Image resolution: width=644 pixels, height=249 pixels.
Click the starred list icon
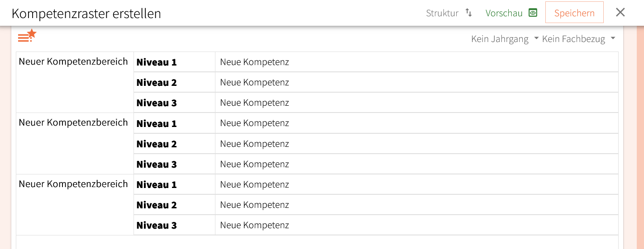click(27, 36)
